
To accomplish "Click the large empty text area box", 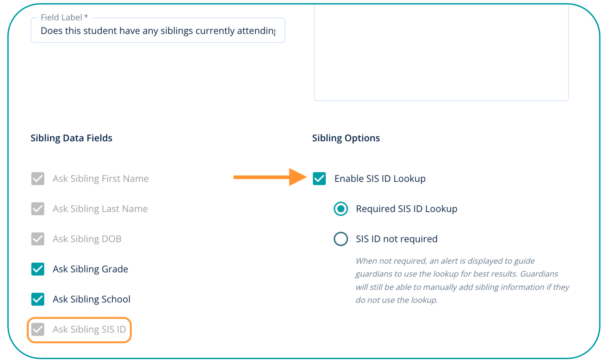I will (x=441, y=53).
